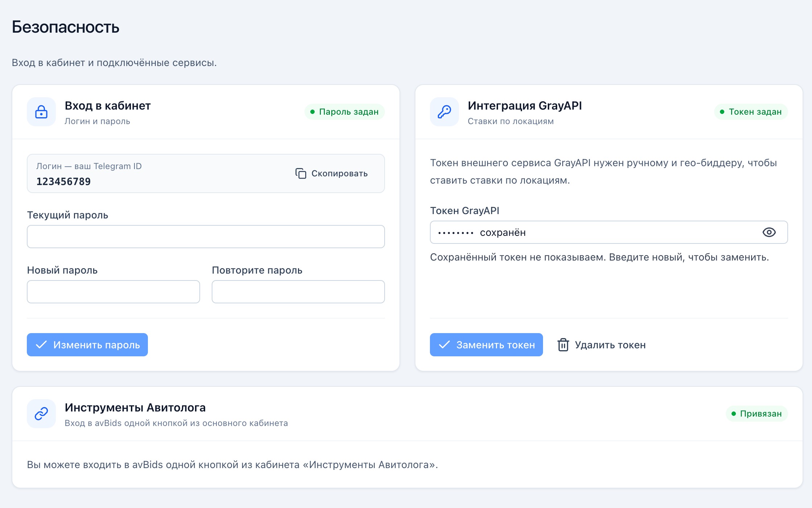Image resolution: width=812 pixels, height=508 pixels.
Task: Click into the Токен GrayAPI input
Action: click(x=609, y=232)
